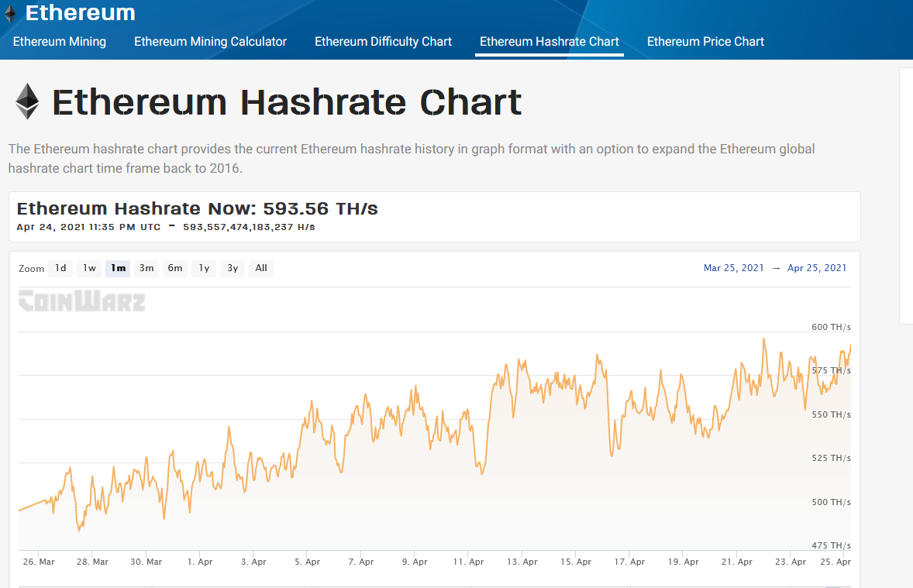
Task: Click the CoinWarz watermark logo on chart
Action: tap(82, 301)
